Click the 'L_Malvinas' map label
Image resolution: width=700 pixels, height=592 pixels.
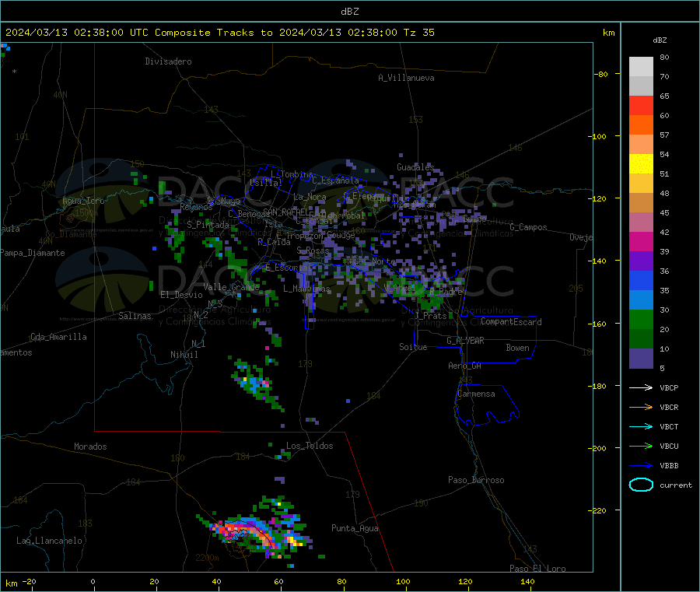coord(306,289)
